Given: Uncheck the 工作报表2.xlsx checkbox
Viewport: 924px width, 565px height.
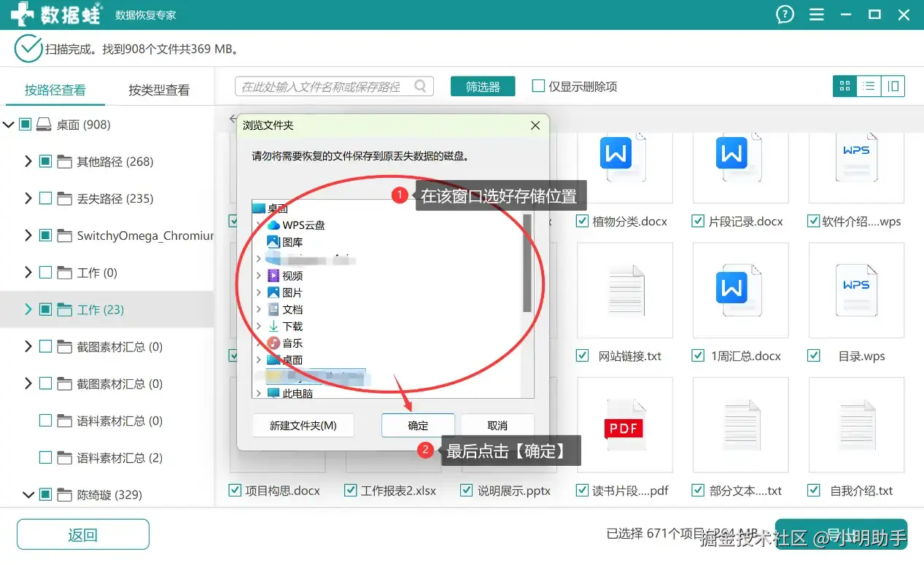Looking at the screenshot, I should 351,491.
